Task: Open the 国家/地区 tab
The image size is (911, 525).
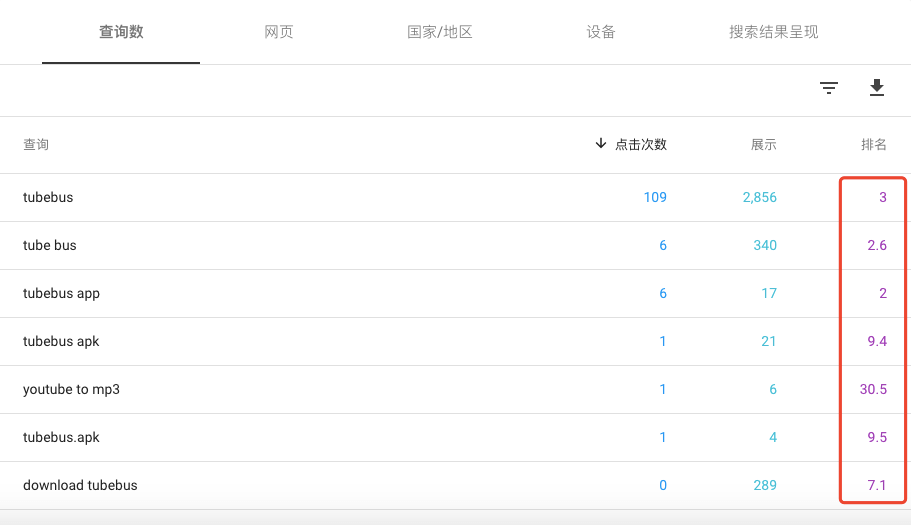Action: (440, 32)
